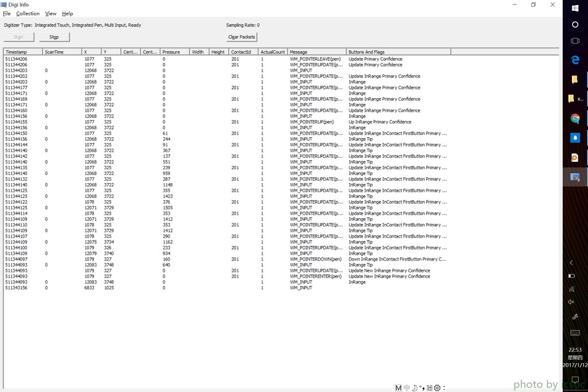
Task: Check the battery status icon
Action: click(x=571, y=276)
